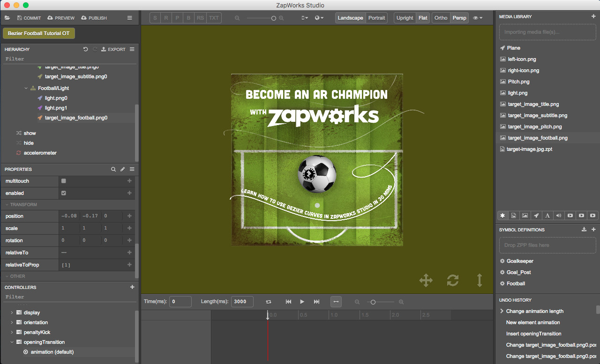This screenshot has width=600, height=364.
Task: Disable the enabled checkbox in Properties
Action: pos(64,193)
